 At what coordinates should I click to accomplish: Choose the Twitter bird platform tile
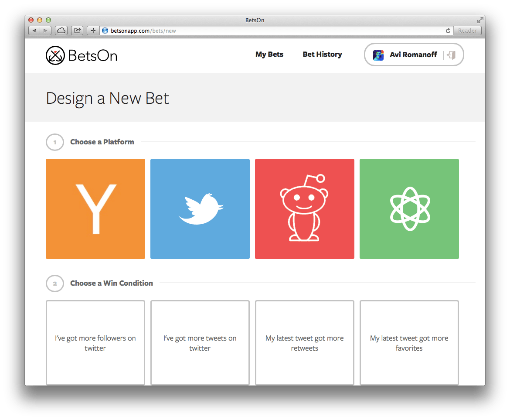(200, 209)
